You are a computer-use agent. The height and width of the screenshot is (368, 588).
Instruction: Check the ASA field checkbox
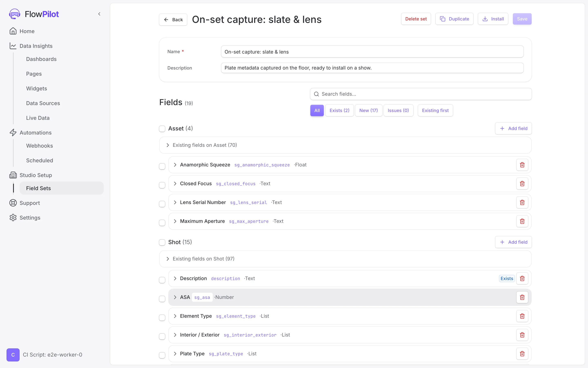pos(162,299)
